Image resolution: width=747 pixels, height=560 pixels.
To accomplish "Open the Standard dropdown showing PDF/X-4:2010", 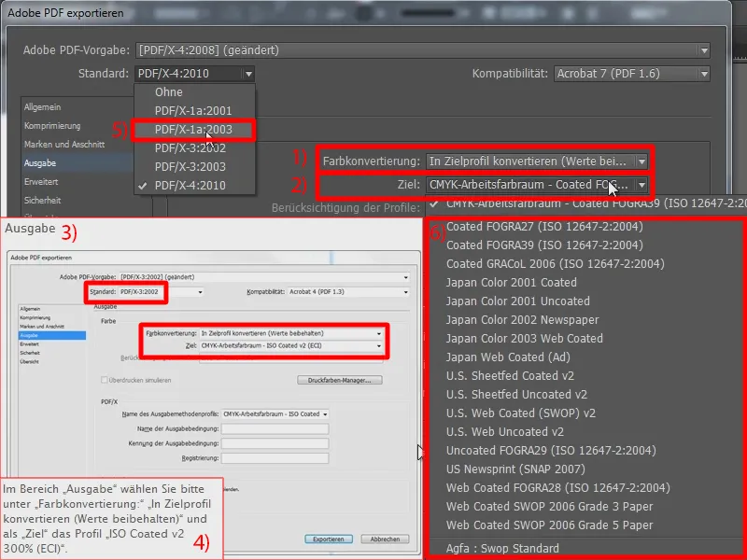I will [x=194, y=74].
